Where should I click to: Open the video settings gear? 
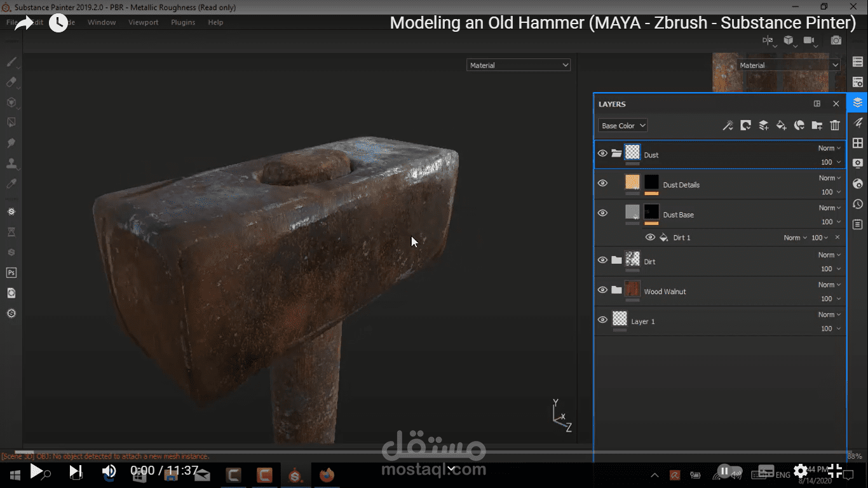pyautogui.click(x=801, y=471)
